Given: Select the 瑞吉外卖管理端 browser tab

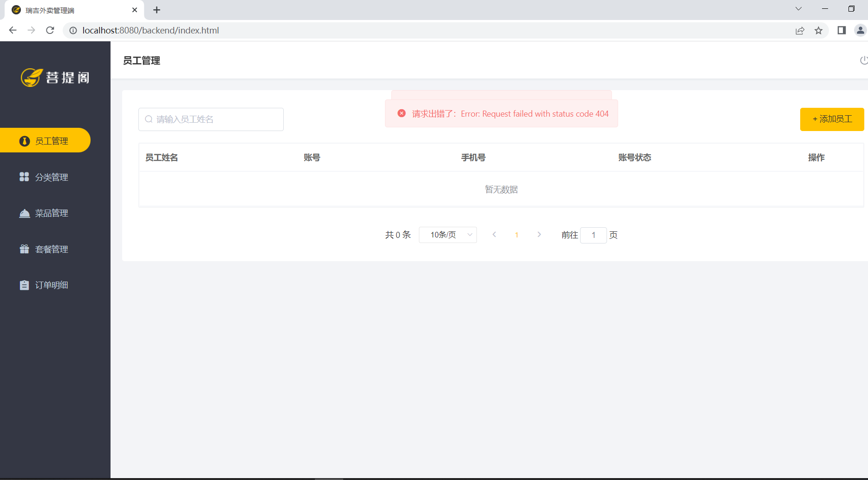Looking at the screenshot, I should [x=74, y=10].
